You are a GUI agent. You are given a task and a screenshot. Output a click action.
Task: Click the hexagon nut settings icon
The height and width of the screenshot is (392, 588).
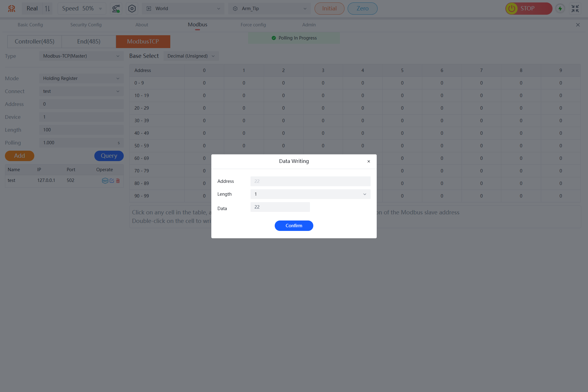132,9
